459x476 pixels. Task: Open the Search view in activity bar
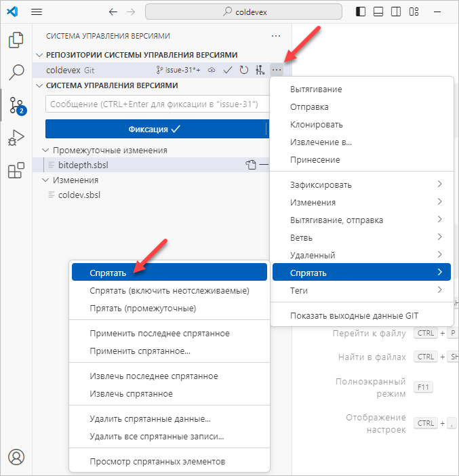[16, 72]
